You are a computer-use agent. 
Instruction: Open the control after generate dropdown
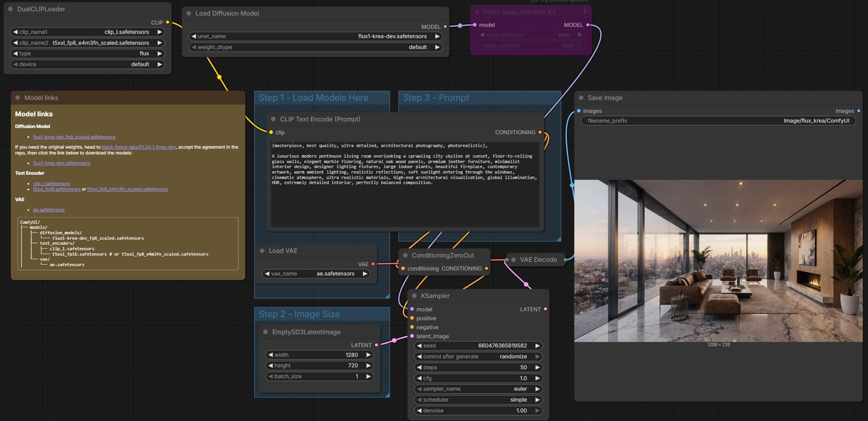pyautogui.click(x=478, y=356)
